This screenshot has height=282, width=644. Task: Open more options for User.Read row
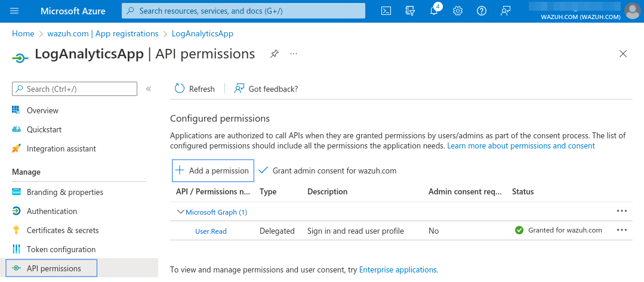coord(622,230)
